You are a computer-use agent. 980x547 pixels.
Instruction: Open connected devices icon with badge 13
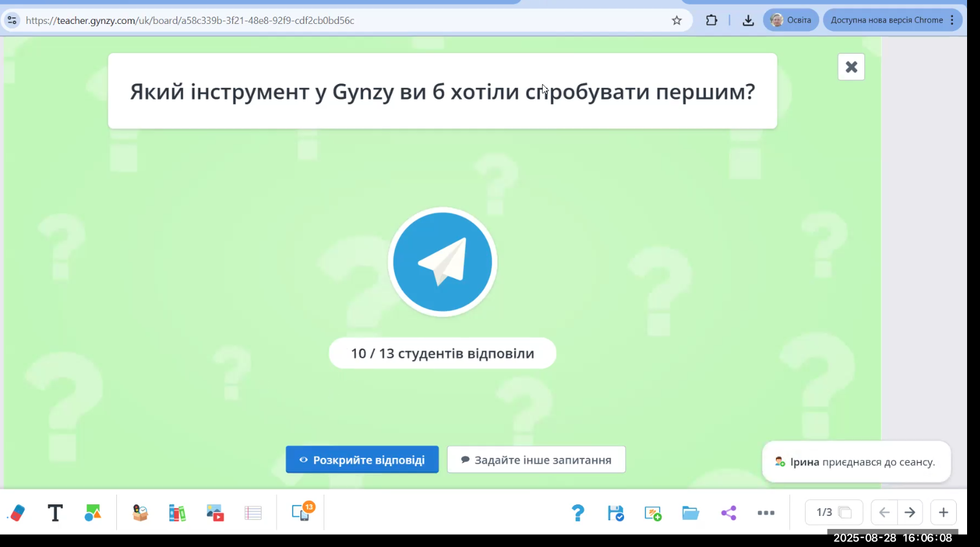tap(302, 511)
